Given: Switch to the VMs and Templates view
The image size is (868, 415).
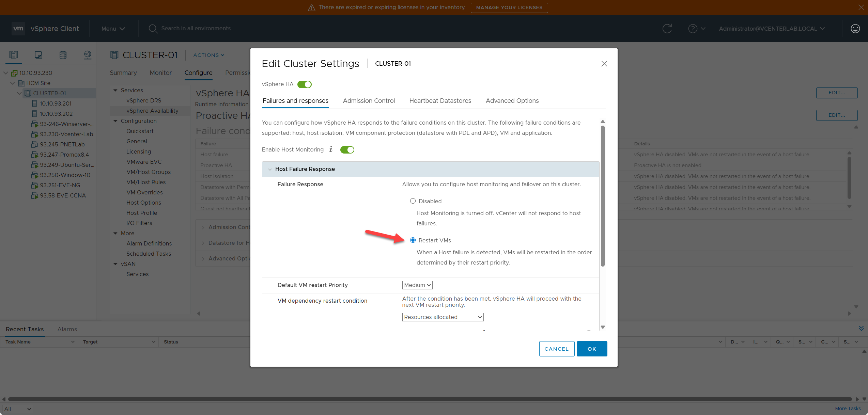Looking at the screenshot, I should (38, 55).
